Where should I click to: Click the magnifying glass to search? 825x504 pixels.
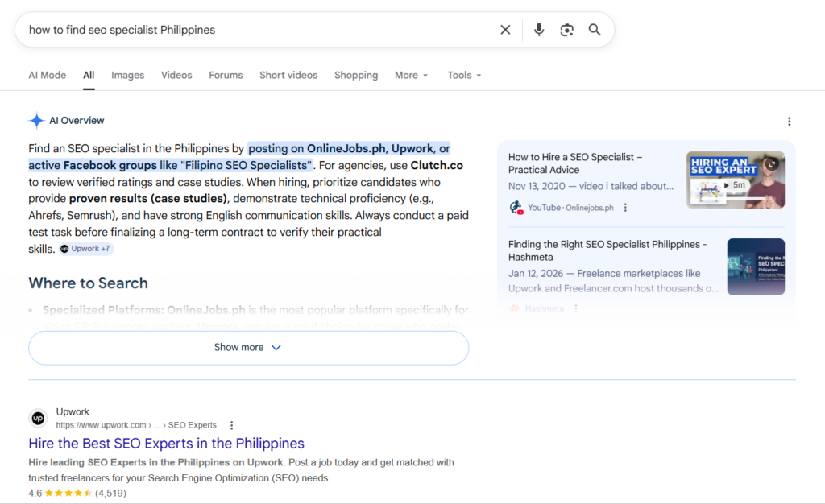[x=595, y=29]
